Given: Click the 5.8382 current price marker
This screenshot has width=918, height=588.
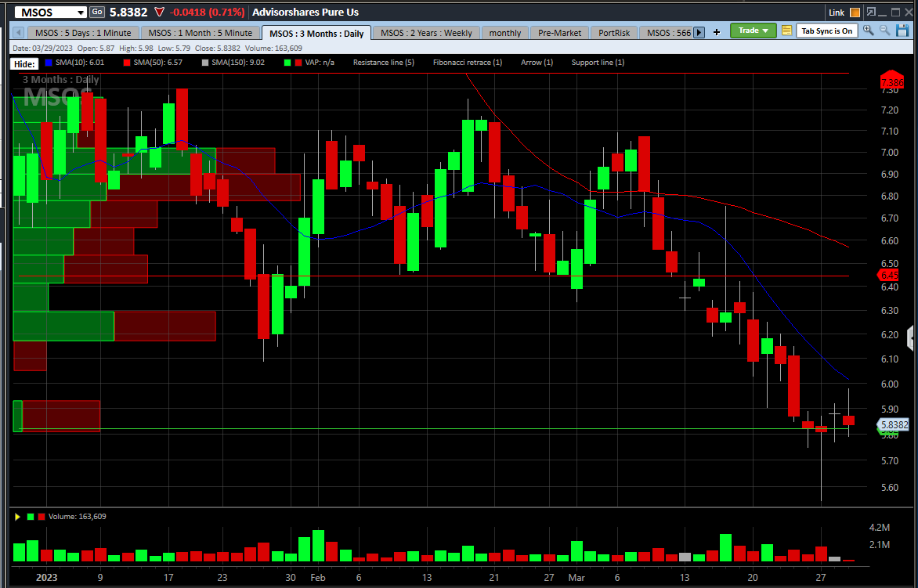Looking at the screenshot, I should pyautogui.click(x=894, y=425).
